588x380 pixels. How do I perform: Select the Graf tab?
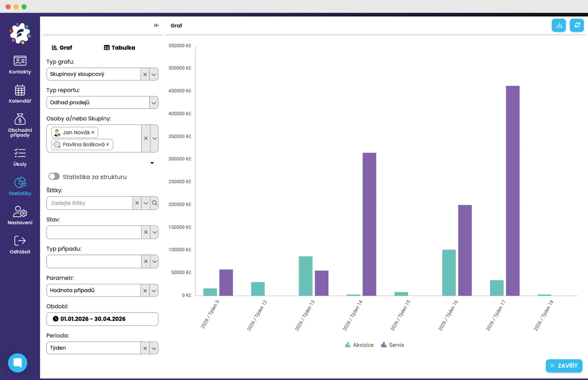coord(62,48)
